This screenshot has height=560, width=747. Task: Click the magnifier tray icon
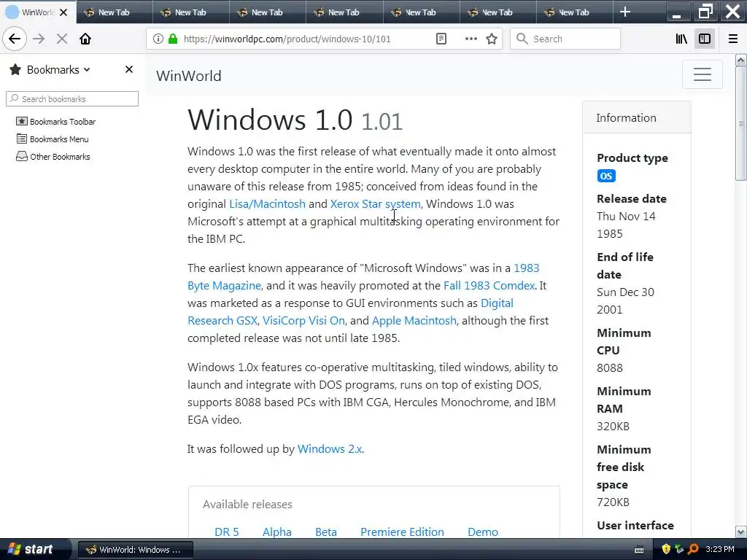[x=693, y=550]
